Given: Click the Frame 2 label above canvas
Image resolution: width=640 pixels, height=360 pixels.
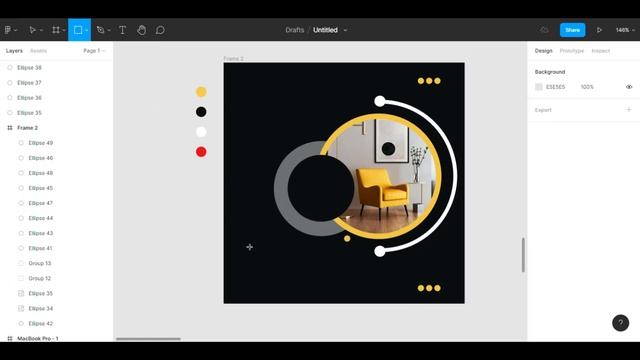Looking at the screenshot, I should [x=233, y=59].
